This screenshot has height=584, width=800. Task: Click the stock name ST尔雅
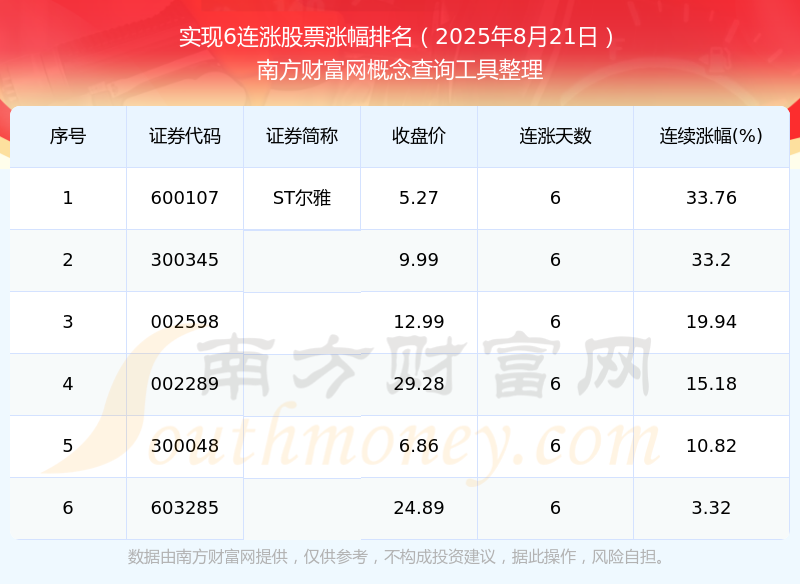pos(302,198)
